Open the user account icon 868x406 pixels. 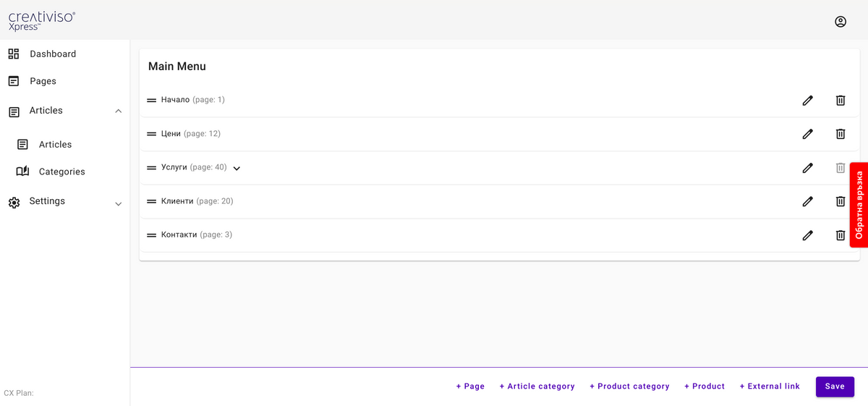click(840, 22)
